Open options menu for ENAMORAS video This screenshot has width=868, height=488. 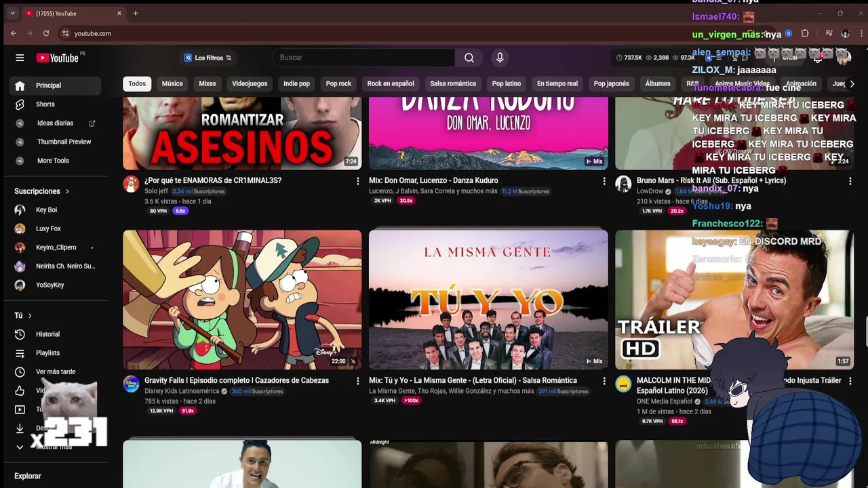(x=358, y=181)
